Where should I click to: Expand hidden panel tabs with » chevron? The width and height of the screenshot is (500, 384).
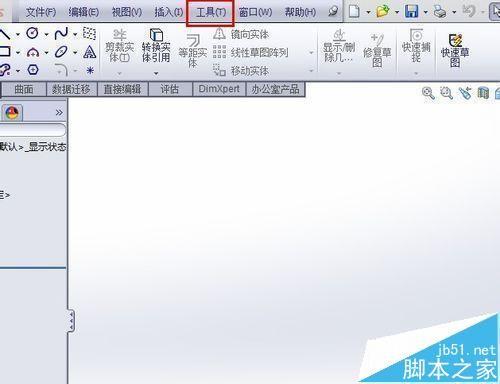(x=59, y=112)
